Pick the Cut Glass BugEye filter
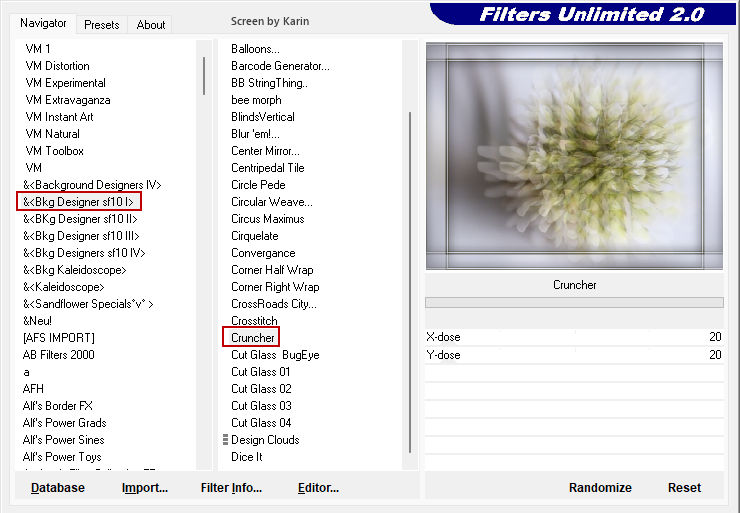Viewport: 740px width, 513px height. (x=273, y=355)
